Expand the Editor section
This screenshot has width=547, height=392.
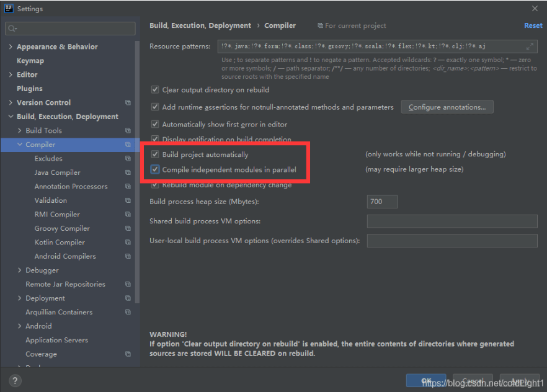(x=11, y=74)
